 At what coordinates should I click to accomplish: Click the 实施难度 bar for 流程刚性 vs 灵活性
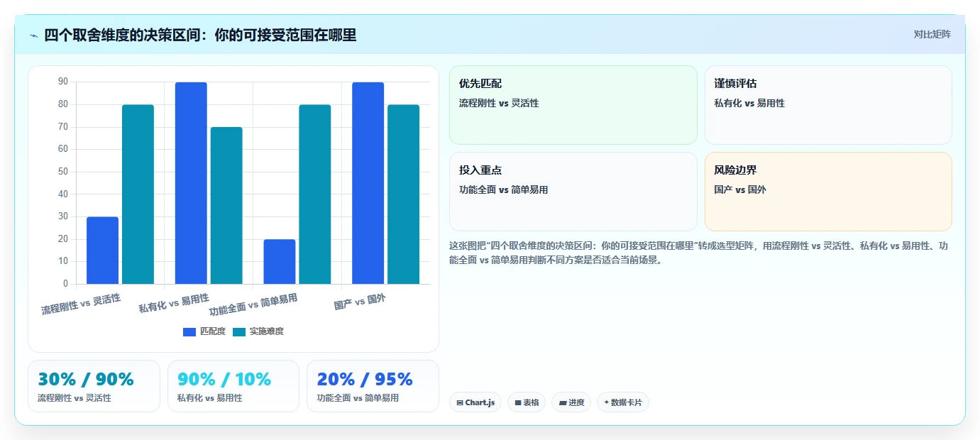point(138,194)
